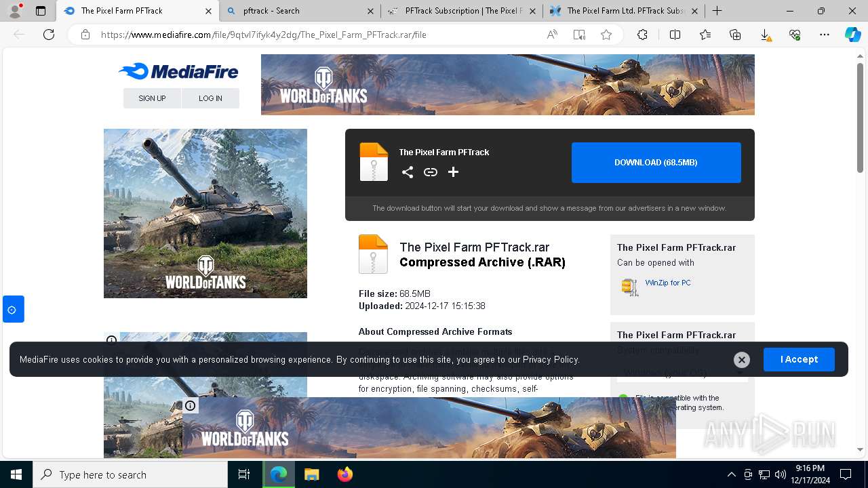
Task: Go back to previous page
Action: (x=20, y=35)
